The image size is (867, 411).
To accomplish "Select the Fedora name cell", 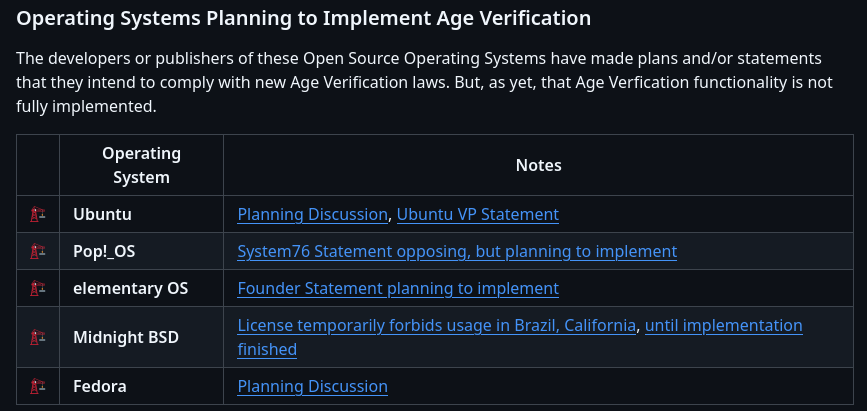I will pos(100,386).
